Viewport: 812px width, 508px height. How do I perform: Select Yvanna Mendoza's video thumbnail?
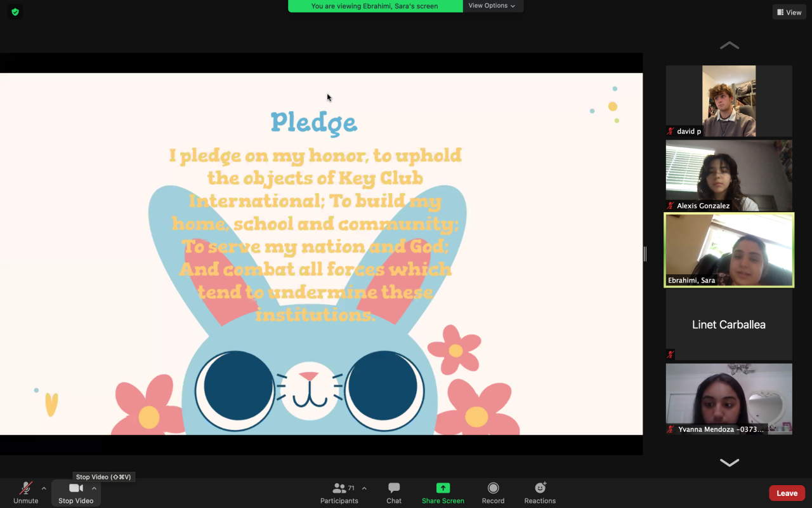[729, 399]
